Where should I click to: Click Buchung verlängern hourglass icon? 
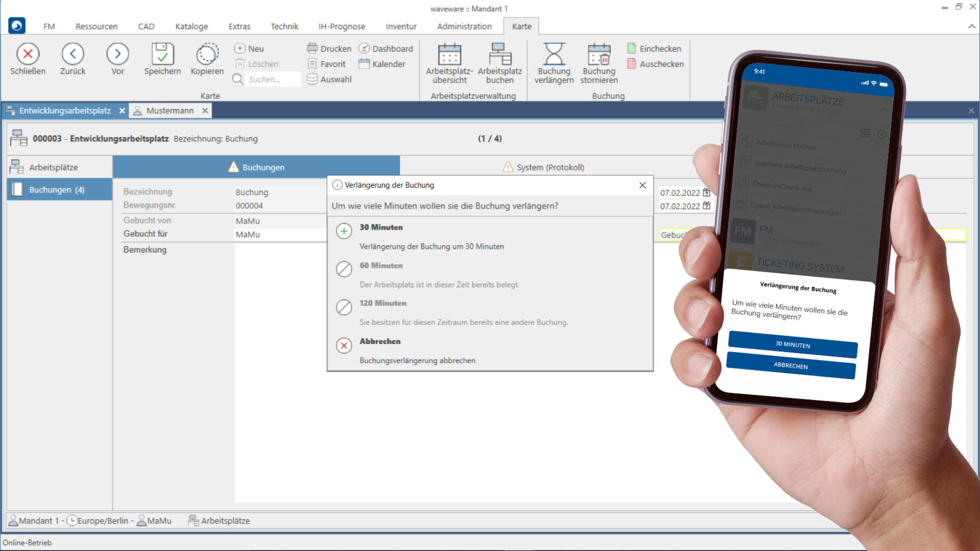[x=554, y=54]
